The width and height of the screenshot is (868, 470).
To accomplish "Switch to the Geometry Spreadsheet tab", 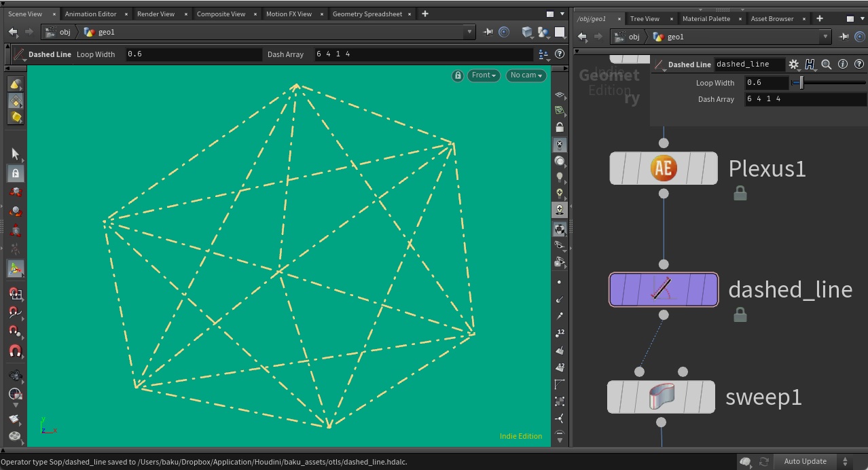I will click(x=367, y=14).
